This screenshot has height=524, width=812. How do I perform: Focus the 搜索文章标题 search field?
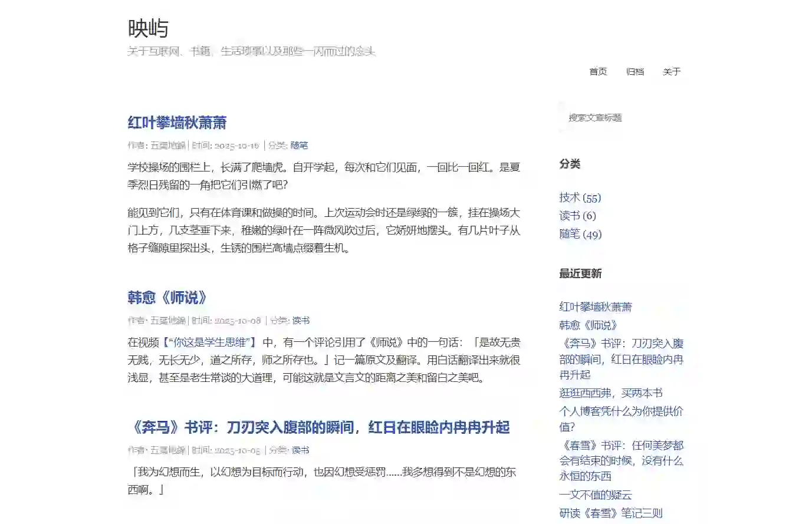coord(619,117)
